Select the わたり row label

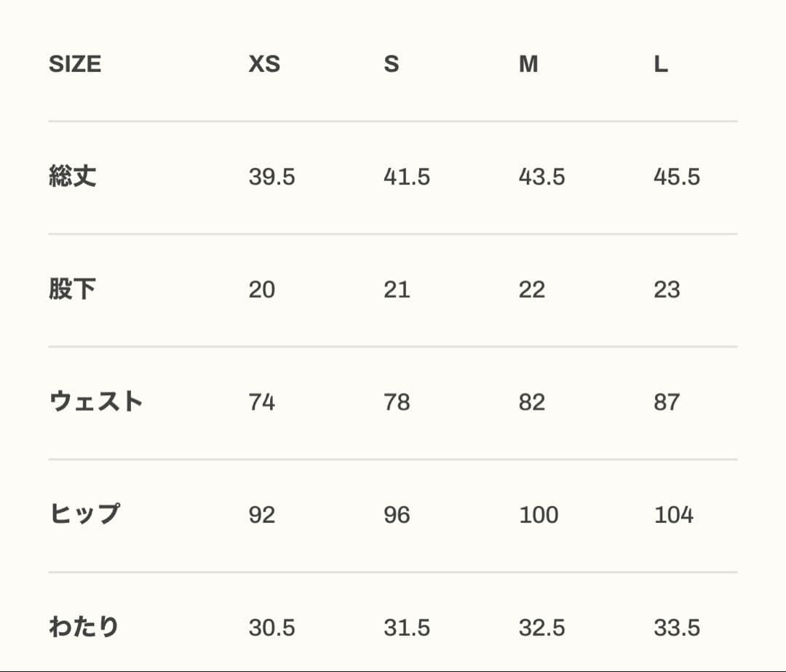pyautogui.click(x=84, y=627)
